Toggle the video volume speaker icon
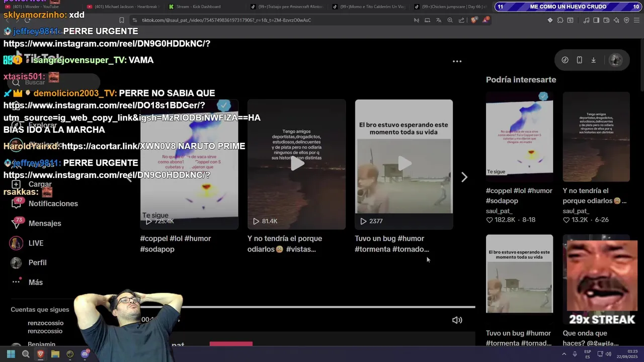Screen dimensions: 644x362 (457, 320)
